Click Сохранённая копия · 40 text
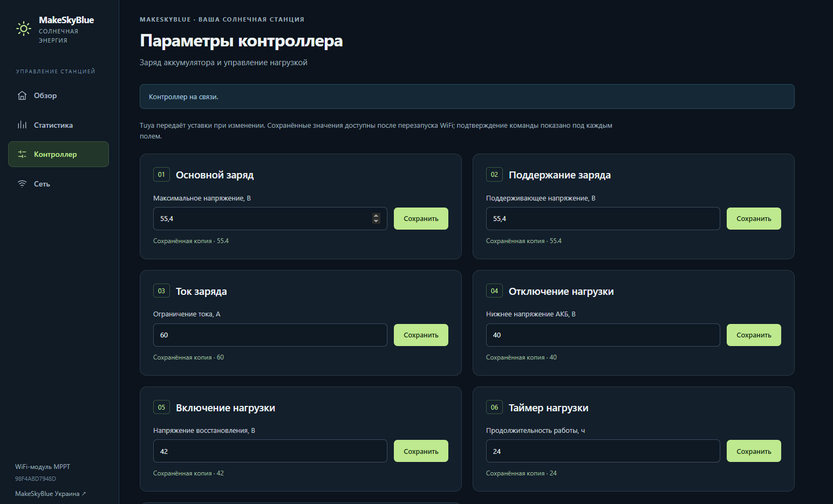833x504 pixels. [521, 357]
